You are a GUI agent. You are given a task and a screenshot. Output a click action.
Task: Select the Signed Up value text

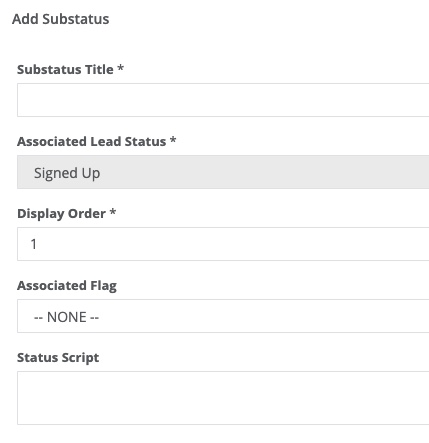pyautogui.click(x=67, y=173)
